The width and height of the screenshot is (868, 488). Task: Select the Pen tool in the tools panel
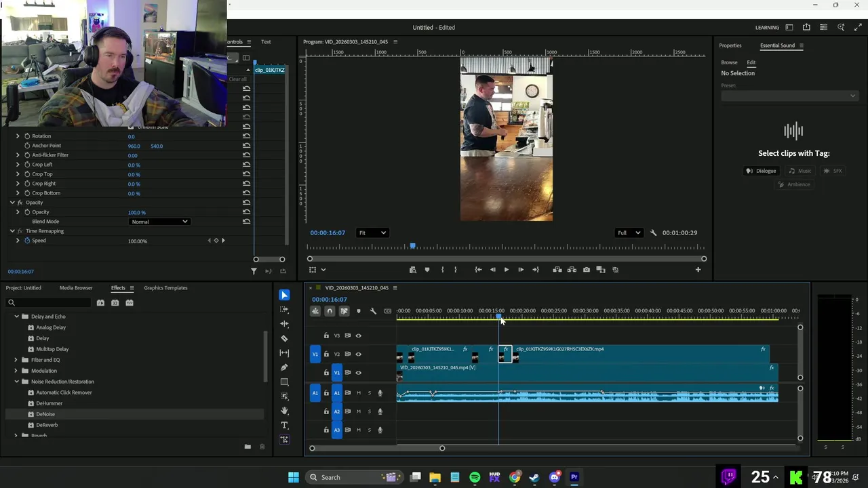[x=284, y=367]
